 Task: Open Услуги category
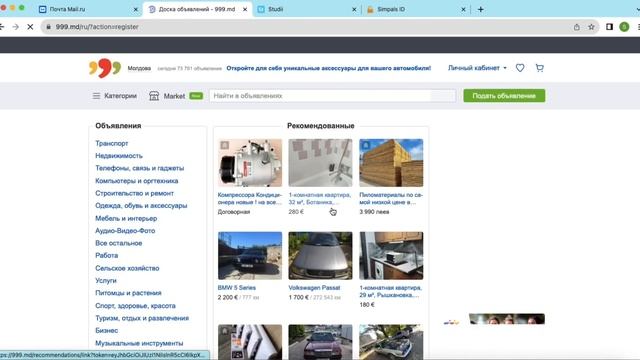tap(106, 280)
